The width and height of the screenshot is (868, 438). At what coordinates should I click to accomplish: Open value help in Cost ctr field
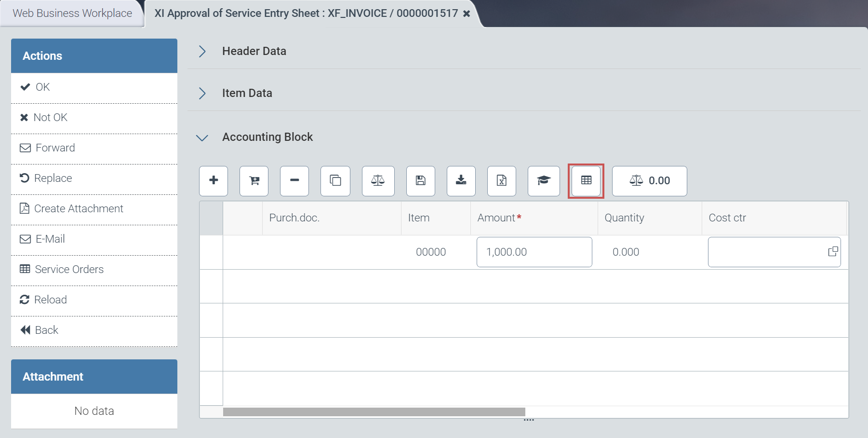click(x=833, y=252)
